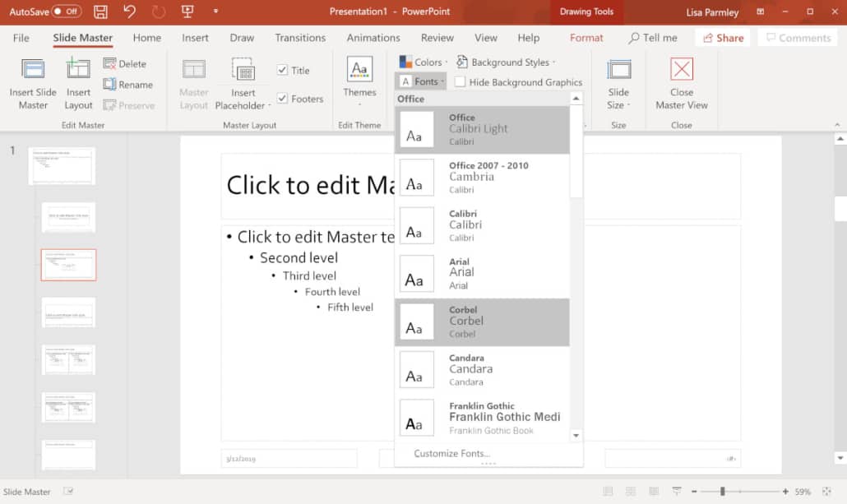Toggle the Footers checkbox
This screenshot has height=504, width=847.
(284, 98)
